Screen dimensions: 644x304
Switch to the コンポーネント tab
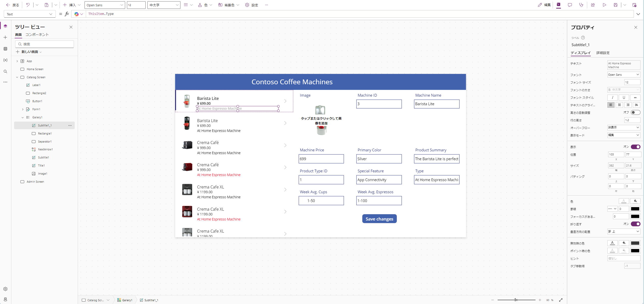click(37, 35)
